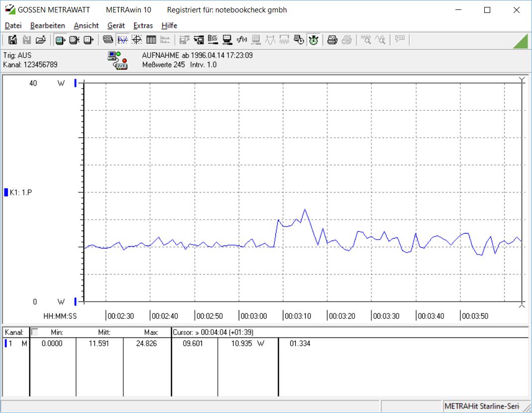
Task: Click the zoom waveform magnifier icon
Action: pos(366,40)
